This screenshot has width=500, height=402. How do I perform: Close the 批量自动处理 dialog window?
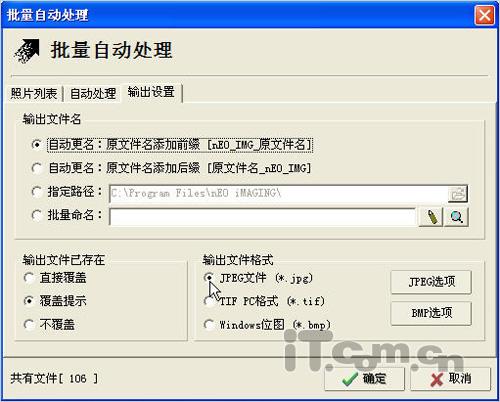coord(484,15)
